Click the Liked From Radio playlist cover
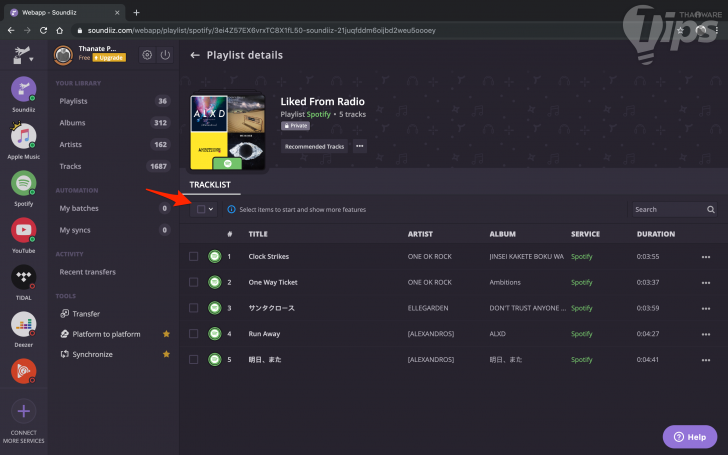The height and width of the screenshot is (455, 728). point(228,132)
